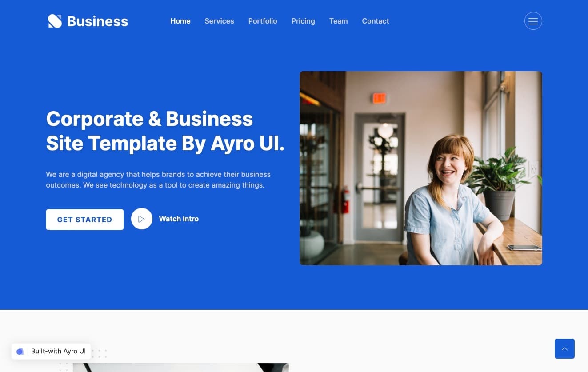The width and height of the screenshot is (588, 372).
Task: Jump to the Team section
Action: (338, 21)
